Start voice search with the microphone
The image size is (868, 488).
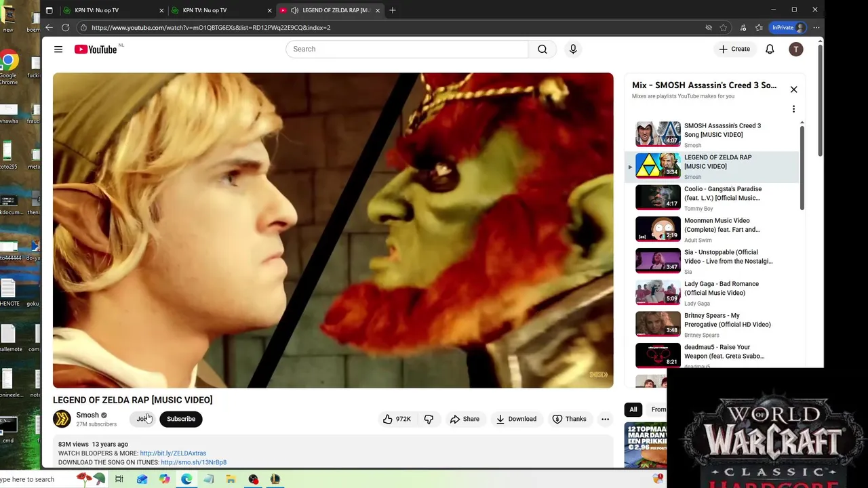coord(573,49)
